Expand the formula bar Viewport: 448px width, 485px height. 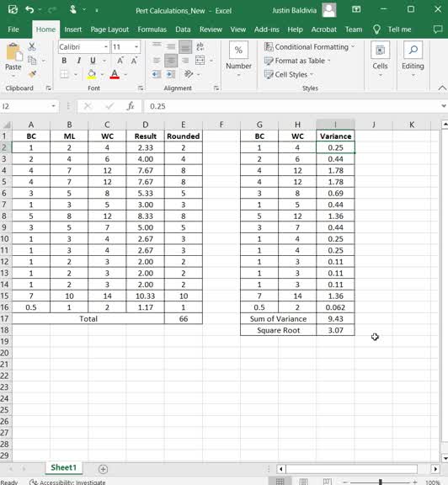[444, 106]
